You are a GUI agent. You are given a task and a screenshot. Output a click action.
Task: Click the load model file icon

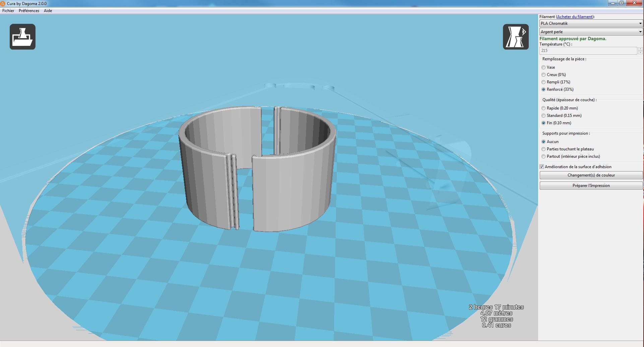point(22,37)
